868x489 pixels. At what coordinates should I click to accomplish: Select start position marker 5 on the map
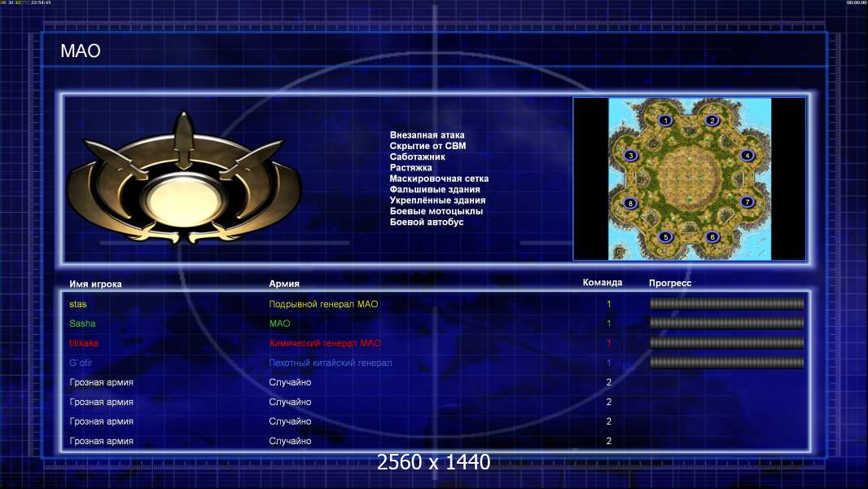coord(665,237)
